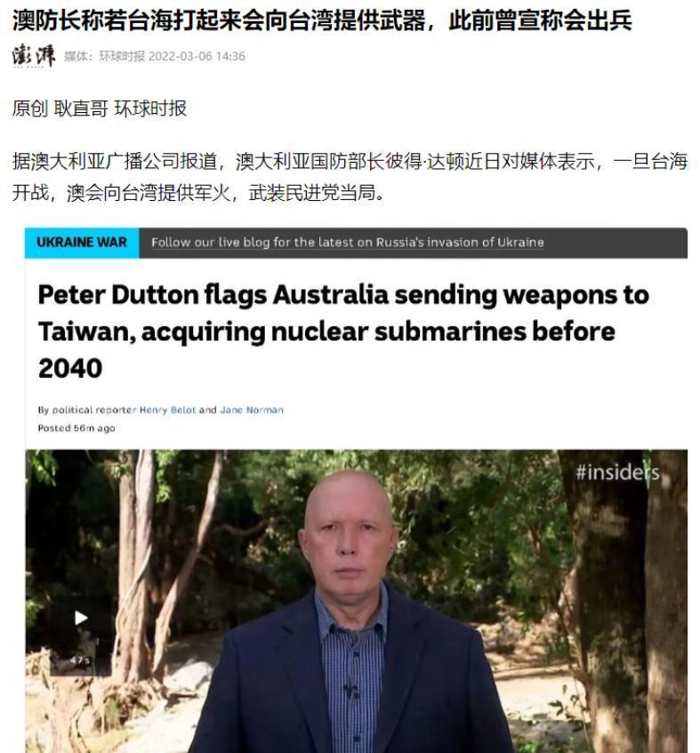Play the embedded video with play icon
Screen dimensions: 700x753
pos(81,618)
